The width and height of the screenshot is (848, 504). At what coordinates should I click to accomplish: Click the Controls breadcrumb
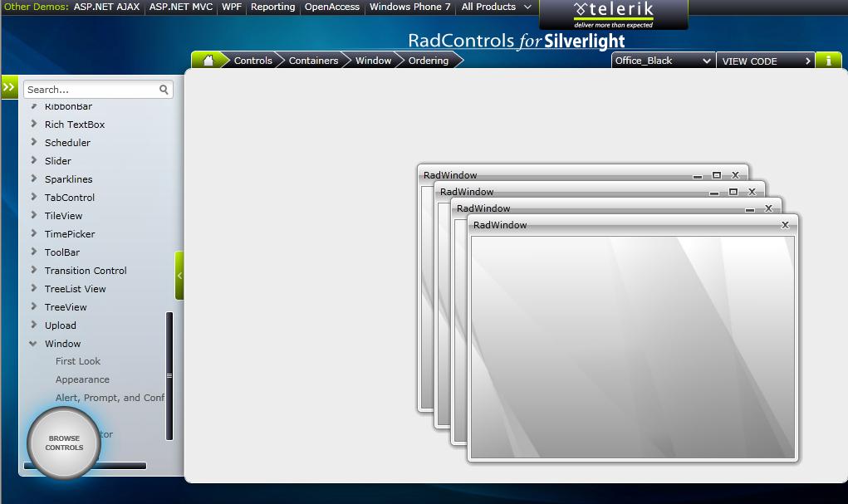pos(253,61)
